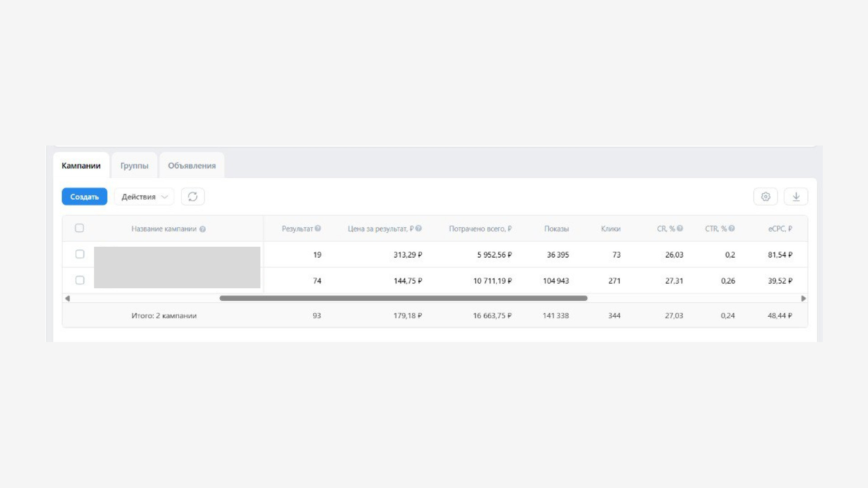868x488 pixels.
Task: Click the download export icon
Action: 796,197
